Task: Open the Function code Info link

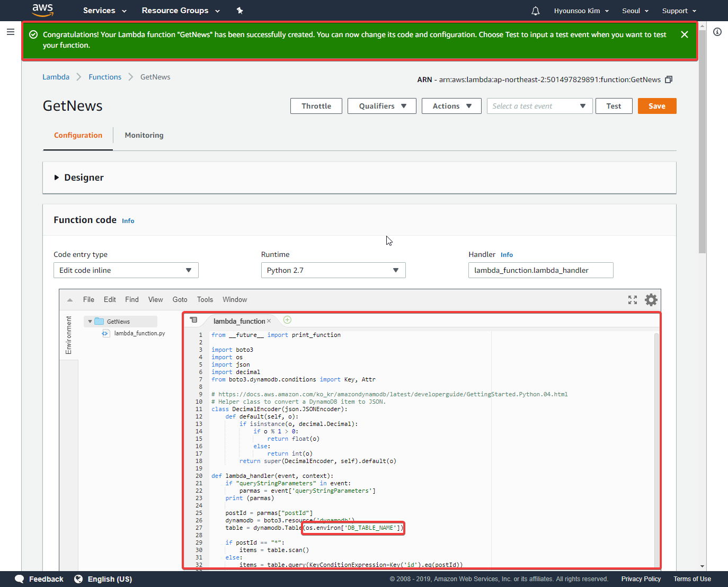Action: 128,221
